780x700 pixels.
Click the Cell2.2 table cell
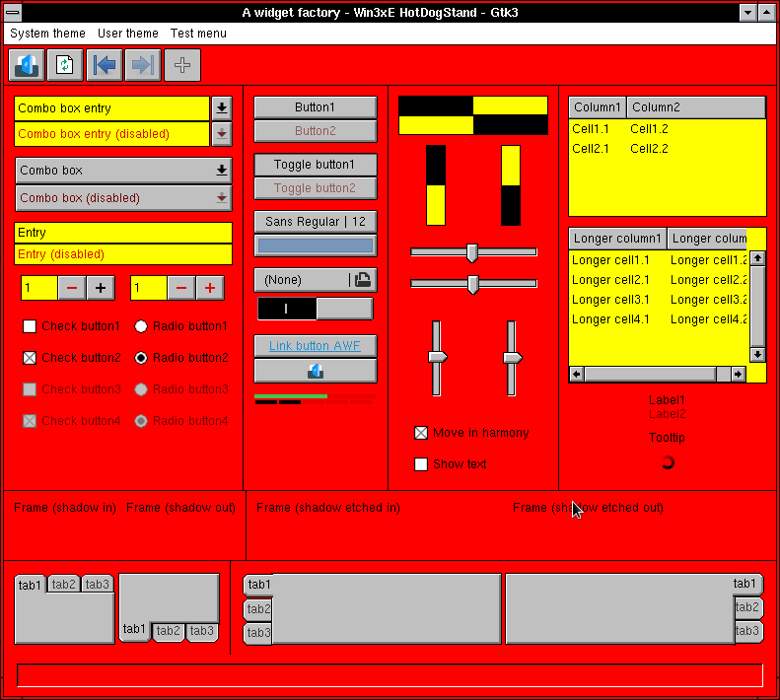point(649,149)
